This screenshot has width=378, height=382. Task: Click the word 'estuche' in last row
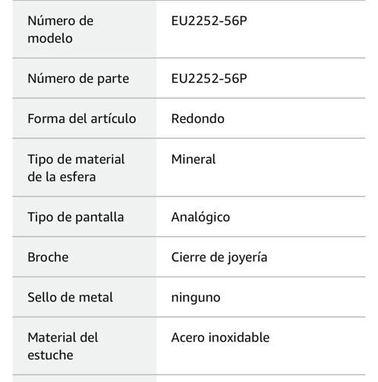(50, 355)
